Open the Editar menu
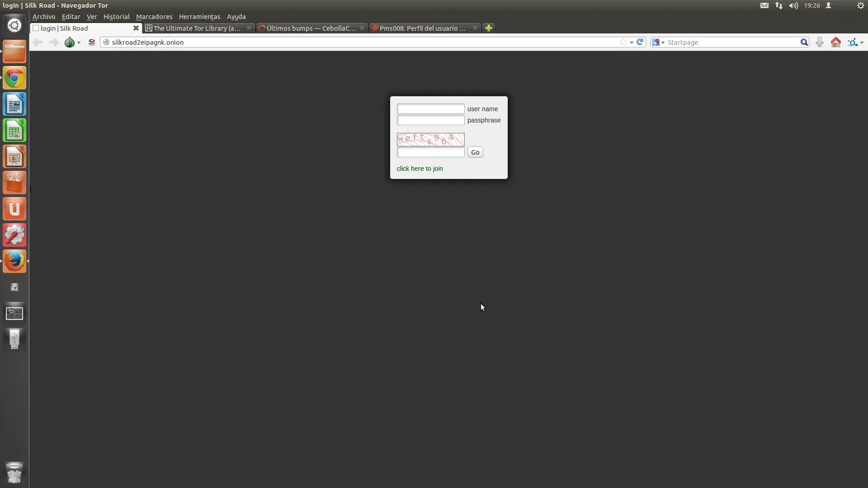 71,17
